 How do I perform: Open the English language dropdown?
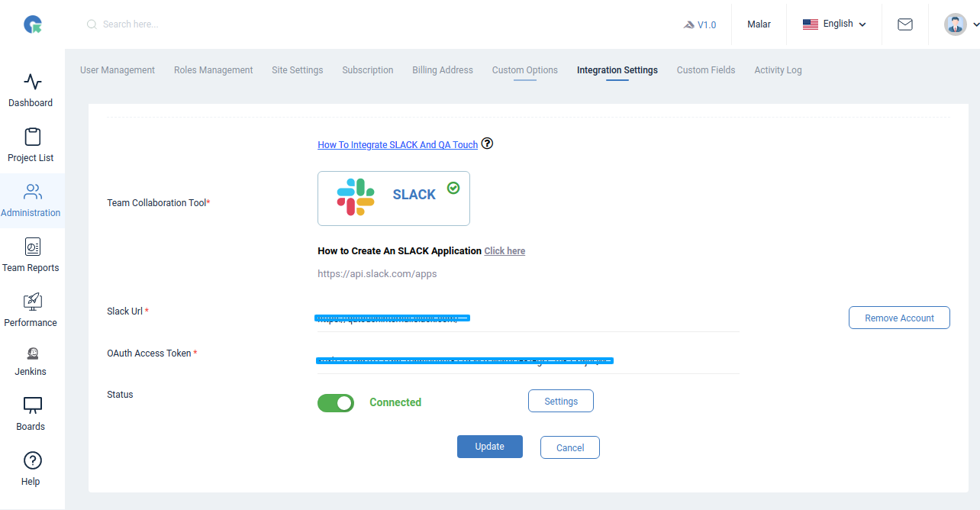pyautogui.click(x=833, y=24)
